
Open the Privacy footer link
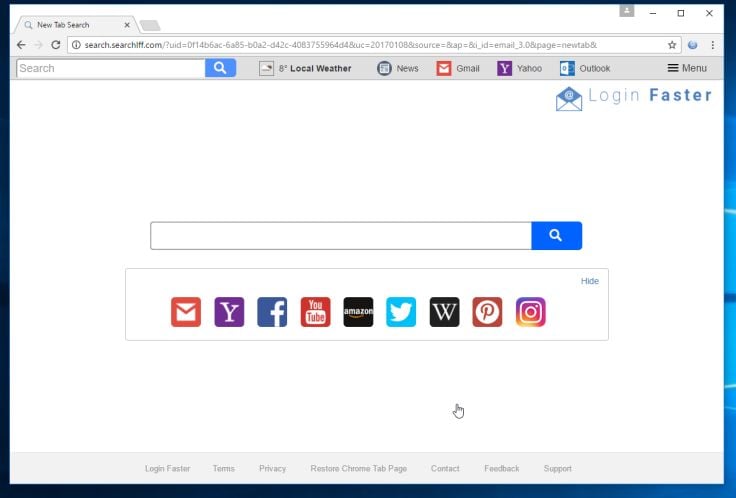(x=272, y=468)
